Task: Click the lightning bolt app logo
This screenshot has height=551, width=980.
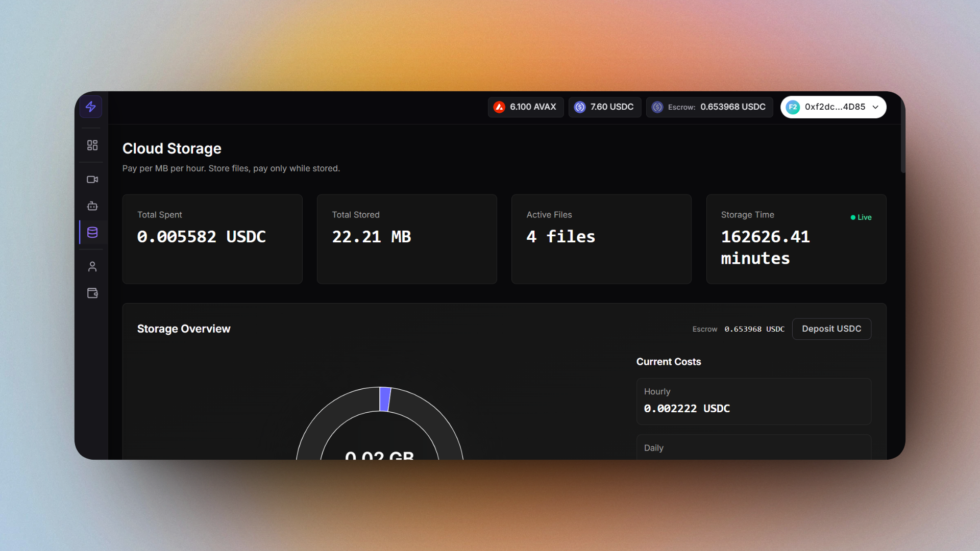Action: pyautogui.click(x=91, y=107)
